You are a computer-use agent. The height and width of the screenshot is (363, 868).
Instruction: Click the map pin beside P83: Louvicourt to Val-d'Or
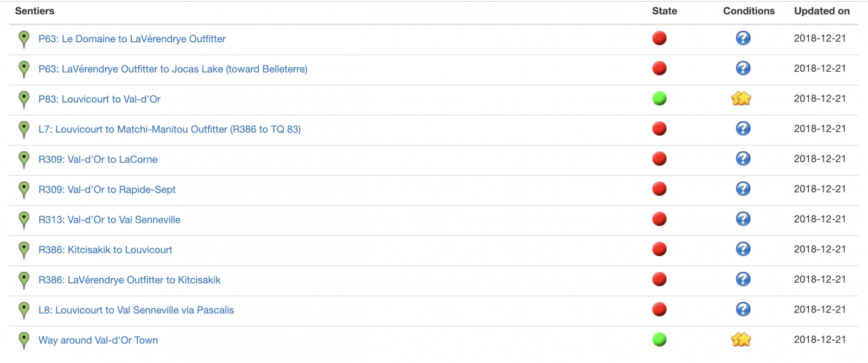click(x=23, y=100)
